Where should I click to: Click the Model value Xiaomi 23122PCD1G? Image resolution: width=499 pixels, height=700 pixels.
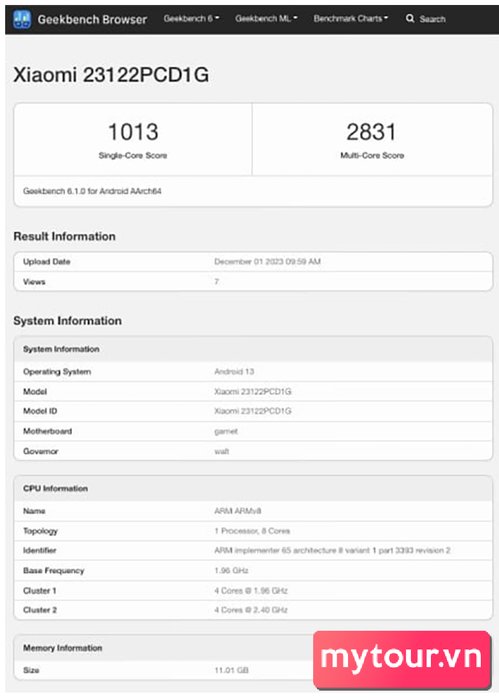253,392
